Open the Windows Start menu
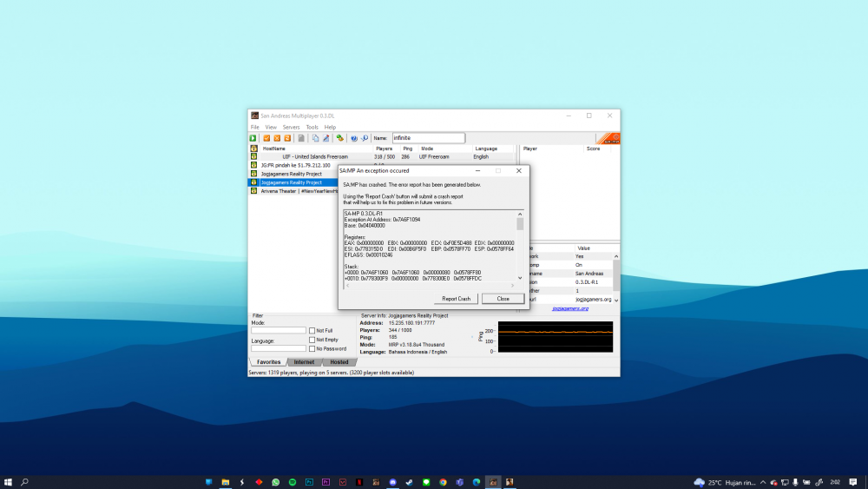Viewport: 868px width, 489px height. (8, 482)
